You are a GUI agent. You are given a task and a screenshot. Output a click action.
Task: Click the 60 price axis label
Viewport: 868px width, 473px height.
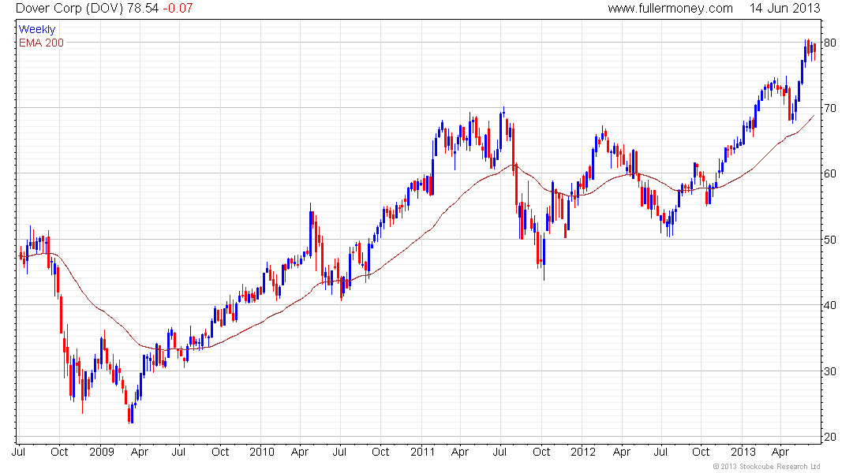[830, 173]
